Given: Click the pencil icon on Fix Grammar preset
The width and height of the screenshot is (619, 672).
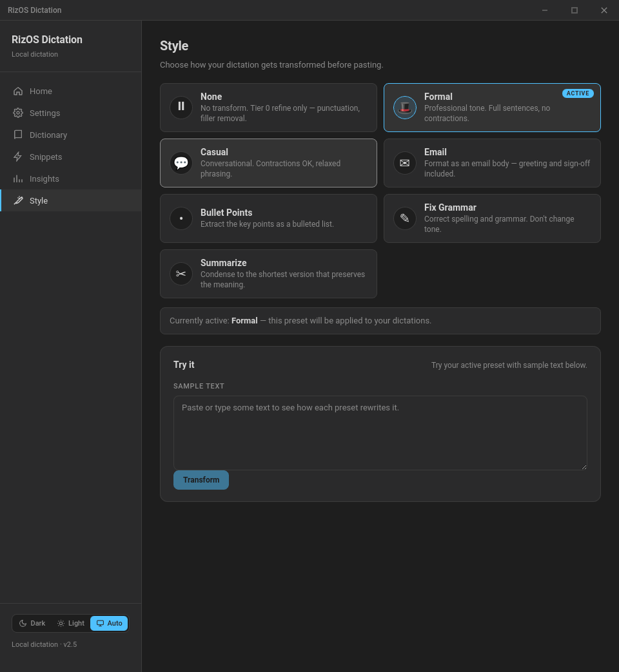Looking at the screenshot, I should [404, 218].
